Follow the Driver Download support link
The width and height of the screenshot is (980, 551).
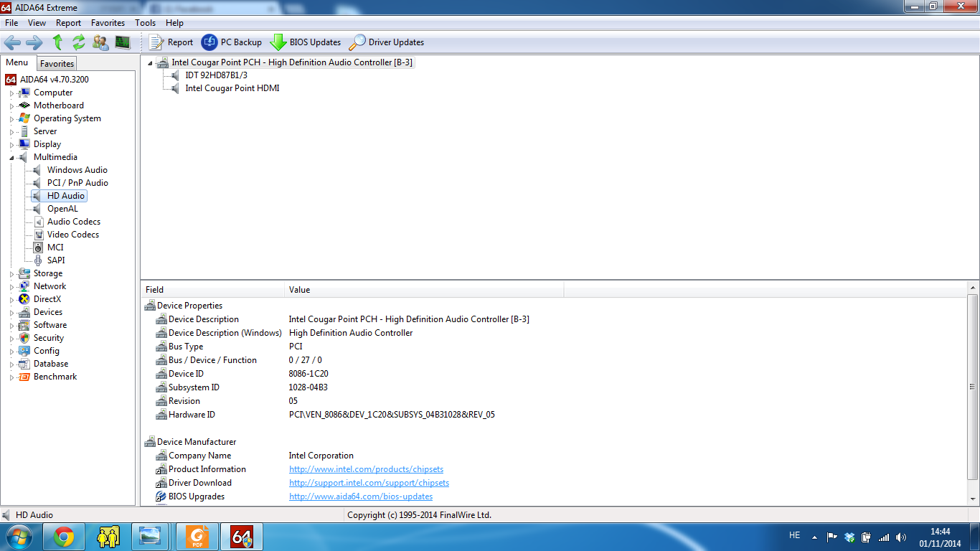click(x=369, y=483)
